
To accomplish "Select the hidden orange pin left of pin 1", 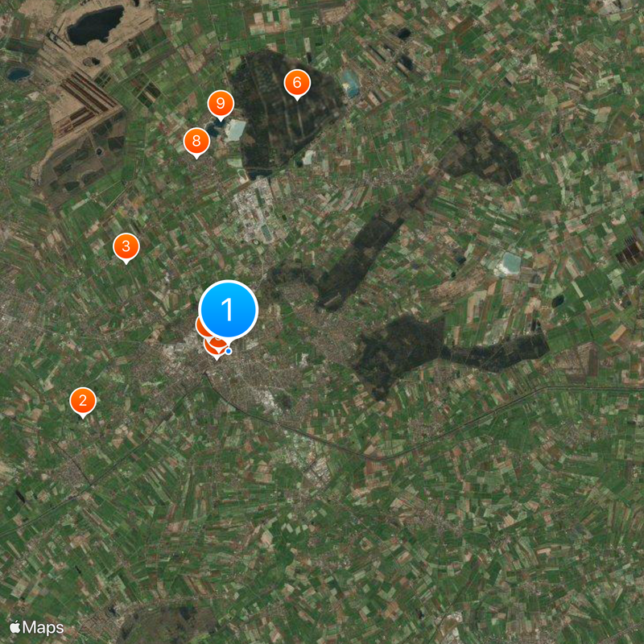I will point(200,328).
